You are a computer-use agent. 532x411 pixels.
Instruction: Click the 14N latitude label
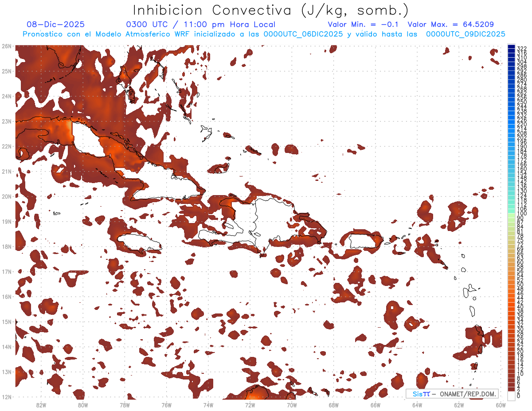coord(6,347)
